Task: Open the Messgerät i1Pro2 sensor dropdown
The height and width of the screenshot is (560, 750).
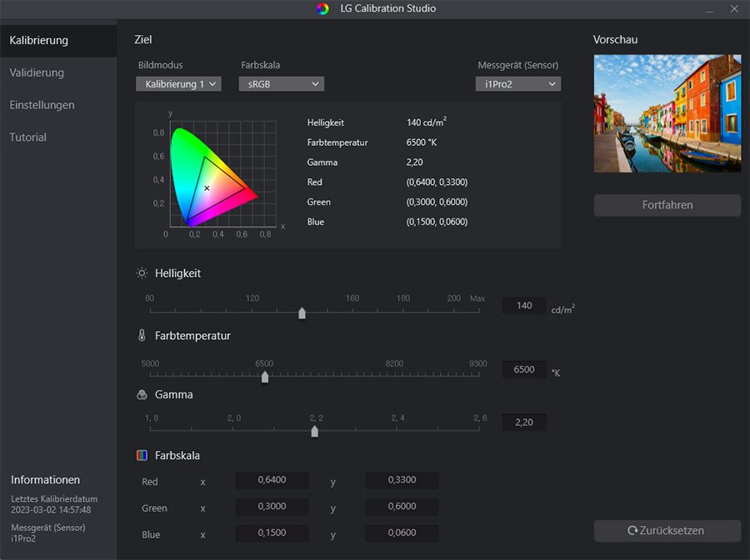Action: (518, 83)
